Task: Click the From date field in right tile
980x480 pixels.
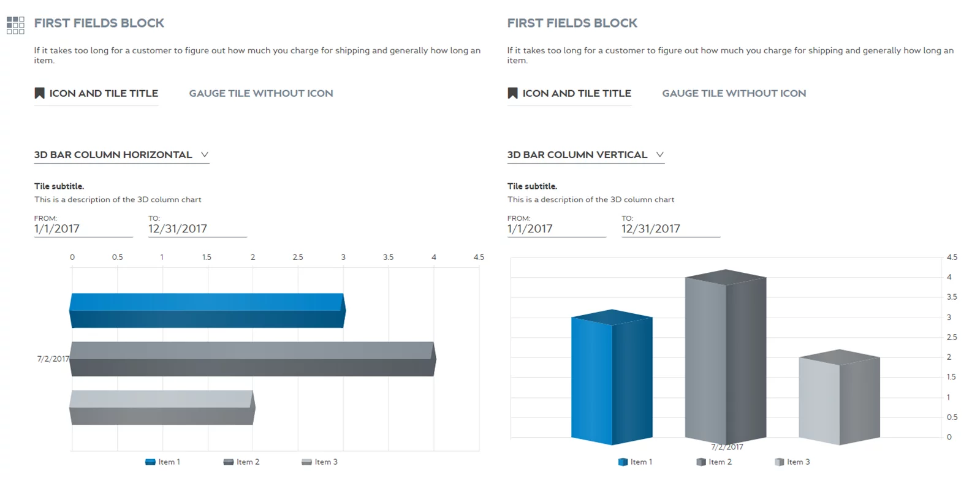Action: click(x=556, y=229)
